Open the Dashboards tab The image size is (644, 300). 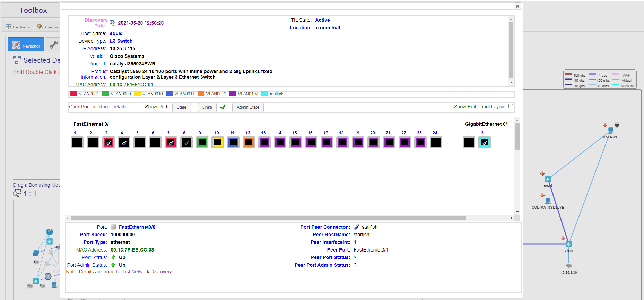[x=18, y=27]
